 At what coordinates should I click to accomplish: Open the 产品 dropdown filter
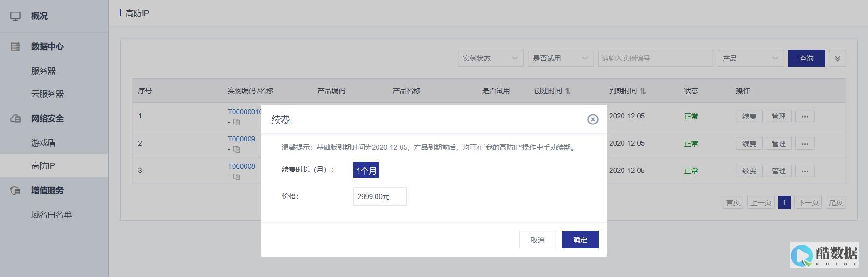pos(750,59)
